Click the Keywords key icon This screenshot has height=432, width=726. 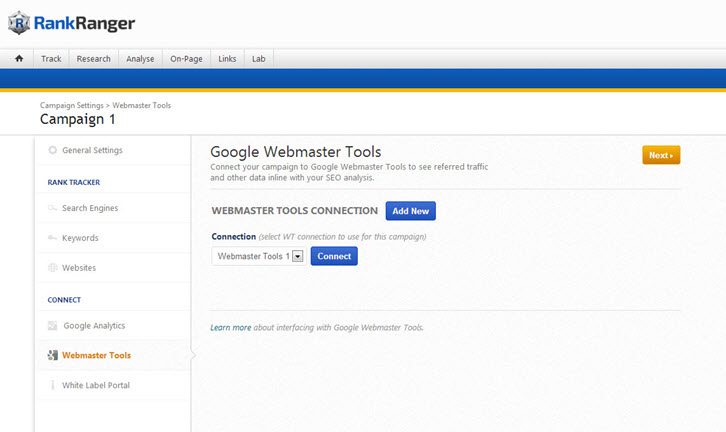tap(53, 238)
